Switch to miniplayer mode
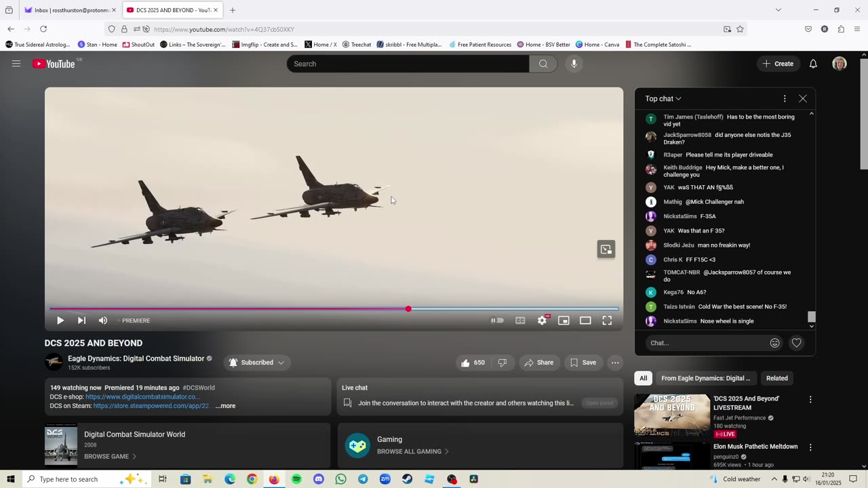Image resolution: width=868 pixels, height=488 pixels. [x=564, y=321]
